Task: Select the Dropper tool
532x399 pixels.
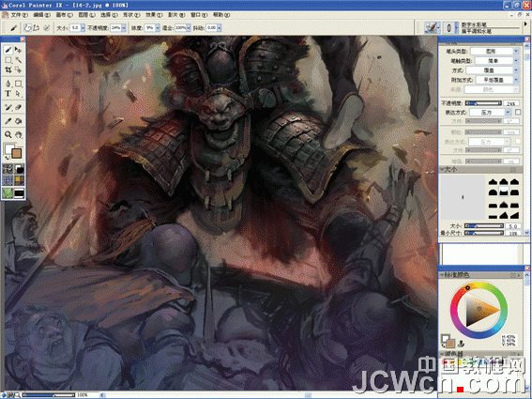Action: 8,121
